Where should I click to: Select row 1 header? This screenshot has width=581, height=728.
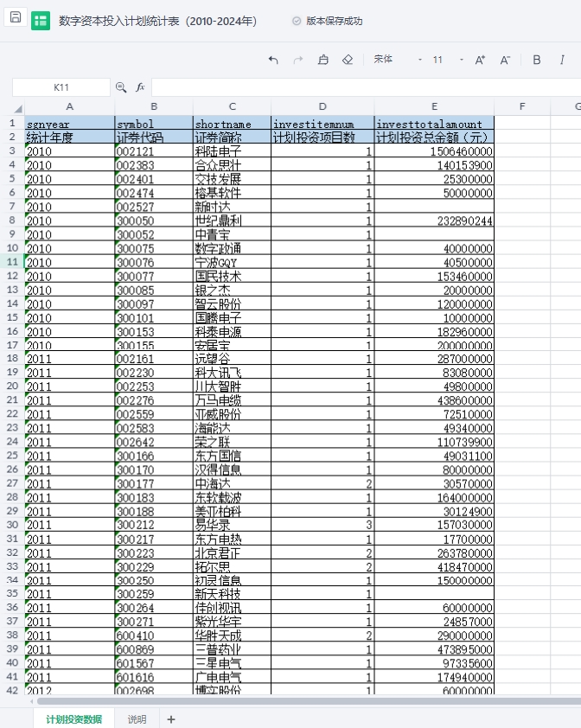click(x=13, y=123)
